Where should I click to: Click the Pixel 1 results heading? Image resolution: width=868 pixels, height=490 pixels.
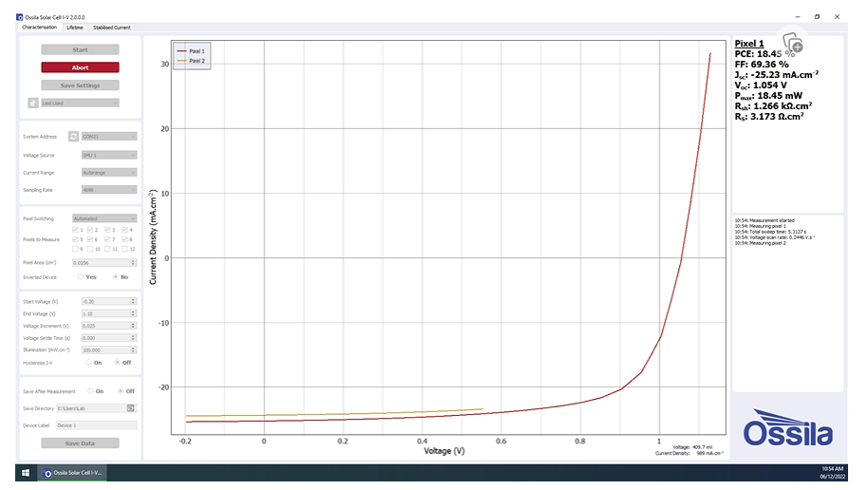click(x=749, y=43)
